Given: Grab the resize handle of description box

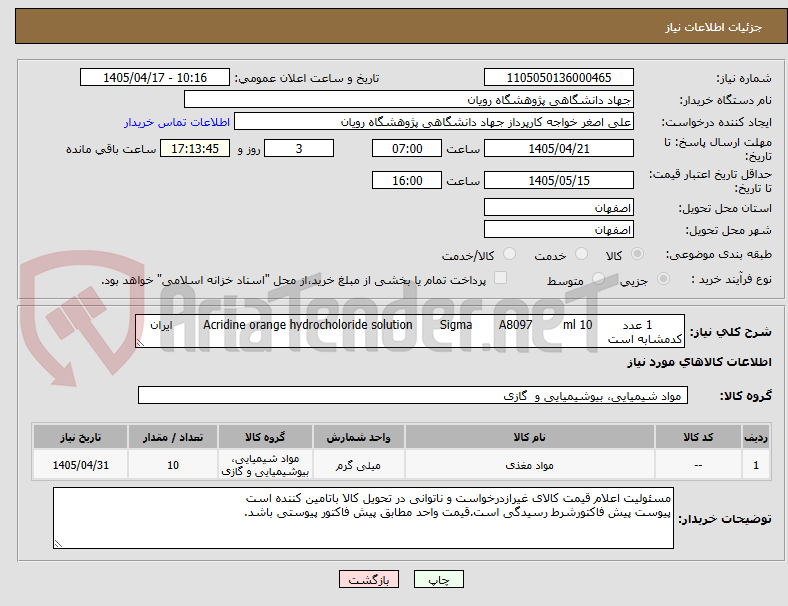Looking at the screenshot, I should tap(140, 343).
